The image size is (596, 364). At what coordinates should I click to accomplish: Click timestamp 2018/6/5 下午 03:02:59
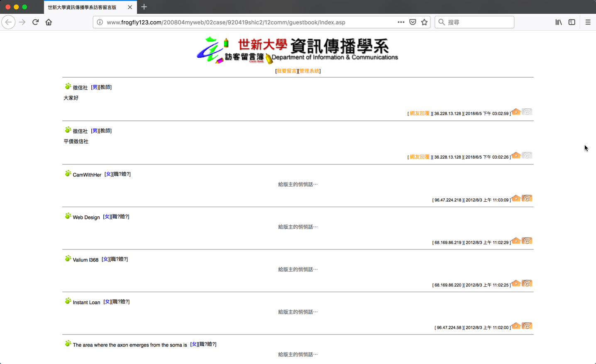click(487, 113)
